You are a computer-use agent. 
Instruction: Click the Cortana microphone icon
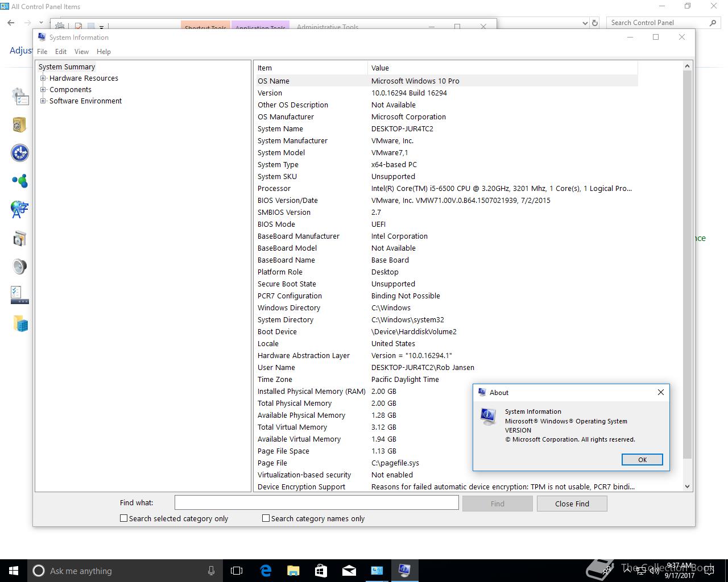[211, 571]
